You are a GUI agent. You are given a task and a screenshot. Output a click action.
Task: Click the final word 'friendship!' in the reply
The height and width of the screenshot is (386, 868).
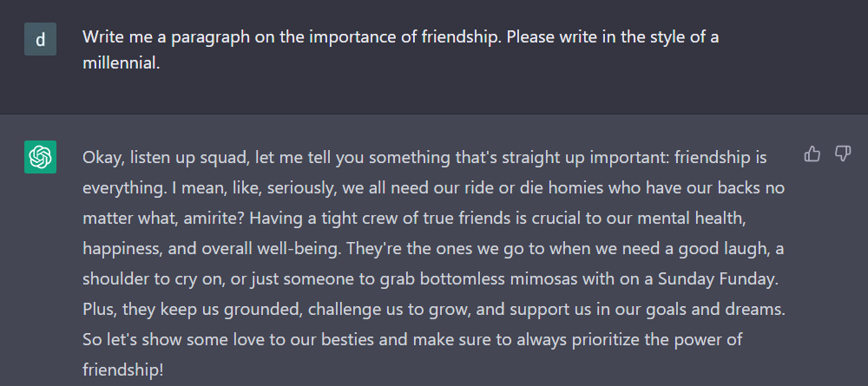tap(122, 369)
